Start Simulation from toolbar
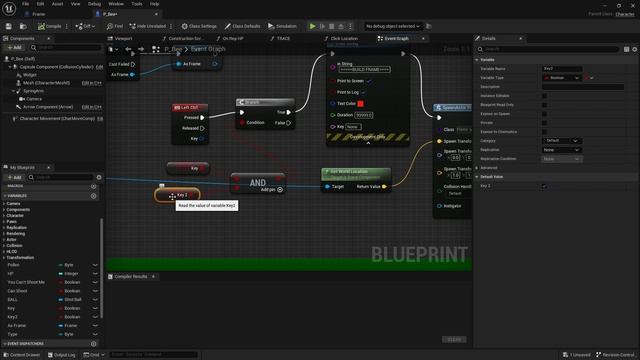 (x=282, y=26)
